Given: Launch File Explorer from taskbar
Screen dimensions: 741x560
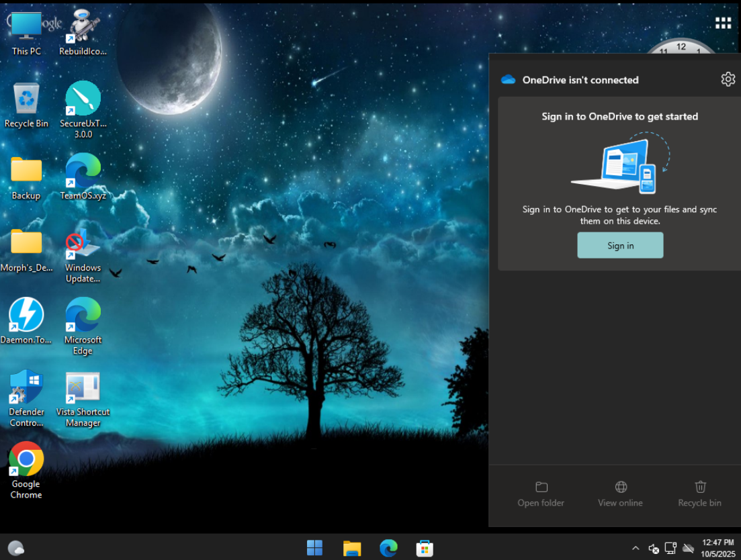Looking at the screenshot, I should (352, 548).
